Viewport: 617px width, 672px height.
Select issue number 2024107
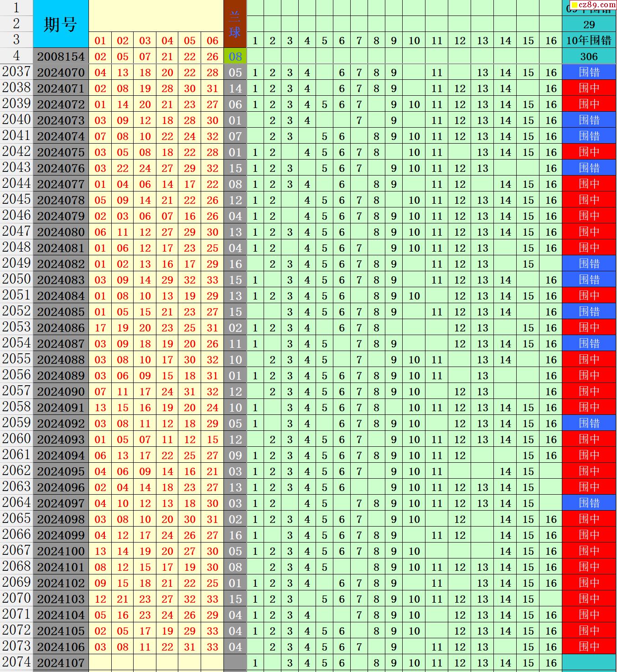pos(61,663)
